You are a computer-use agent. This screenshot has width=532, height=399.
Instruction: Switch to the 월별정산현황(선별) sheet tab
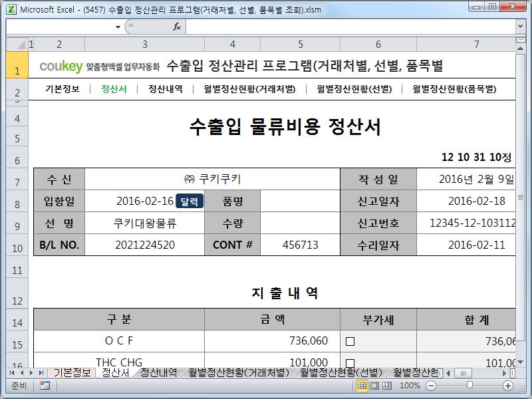pos(341,373)
